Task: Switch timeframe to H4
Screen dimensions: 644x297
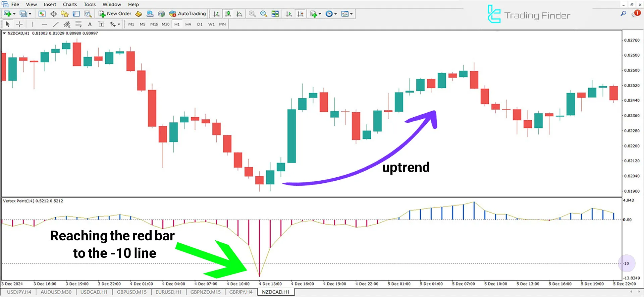Action: (188, 24)
